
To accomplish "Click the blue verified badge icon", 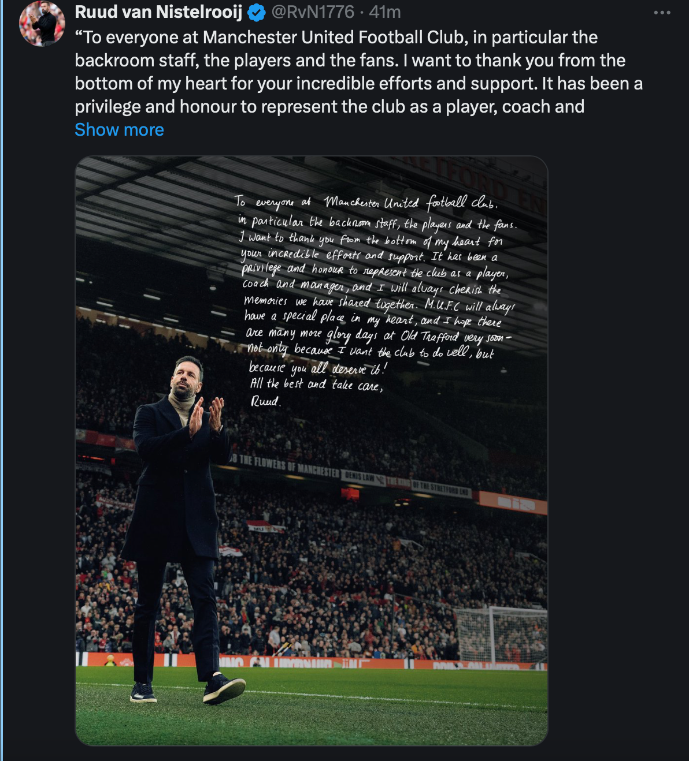I will click(256, 13).
